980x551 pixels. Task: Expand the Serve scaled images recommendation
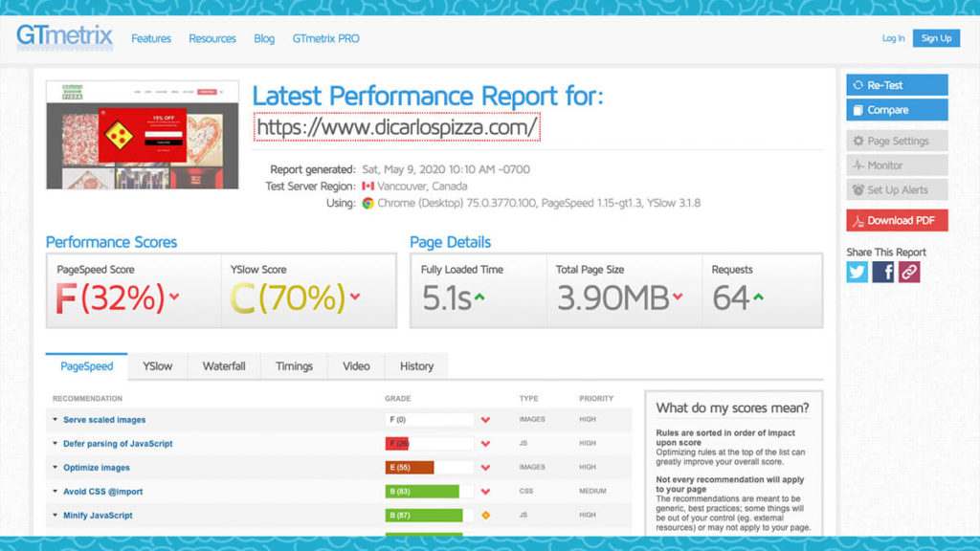point(104,420)
